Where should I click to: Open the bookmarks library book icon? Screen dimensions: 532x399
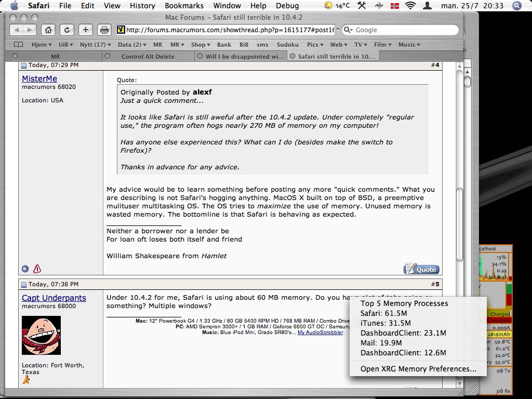[18, 45]
